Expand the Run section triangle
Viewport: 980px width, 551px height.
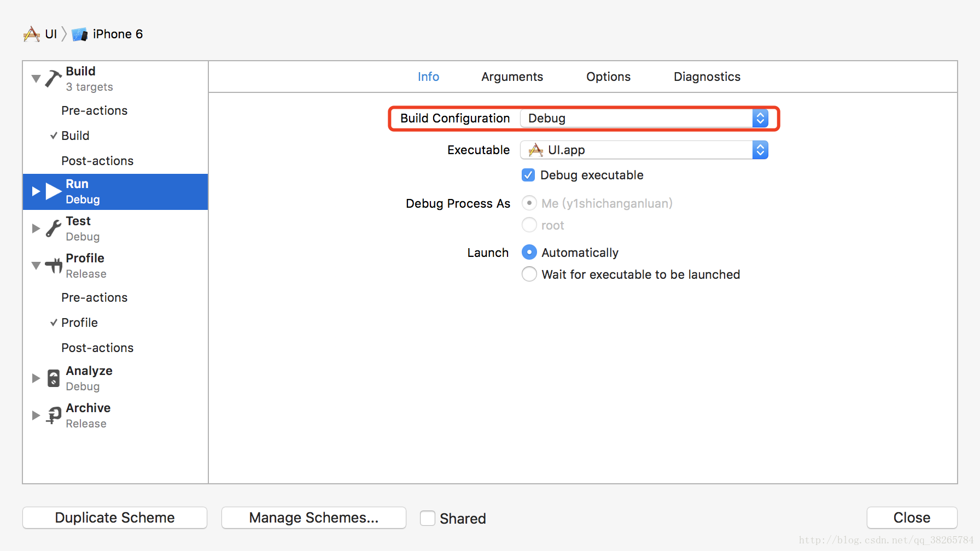click(36, 191)
